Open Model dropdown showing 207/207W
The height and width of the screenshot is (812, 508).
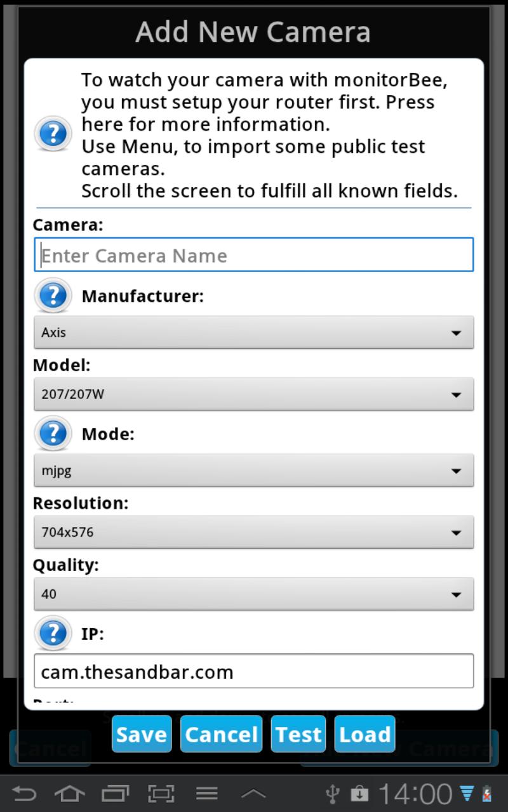tap(254, 394)
